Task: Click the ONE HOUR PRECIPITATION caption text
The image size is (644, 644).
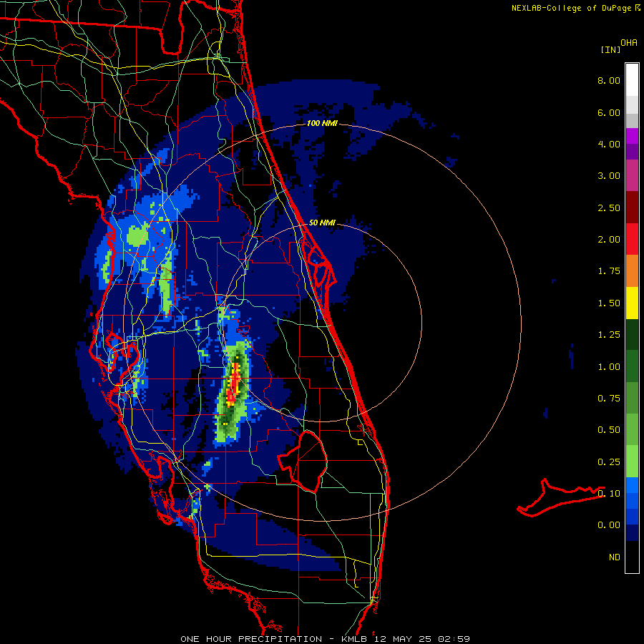Action: pyautogui.click(x=251, y=639)
